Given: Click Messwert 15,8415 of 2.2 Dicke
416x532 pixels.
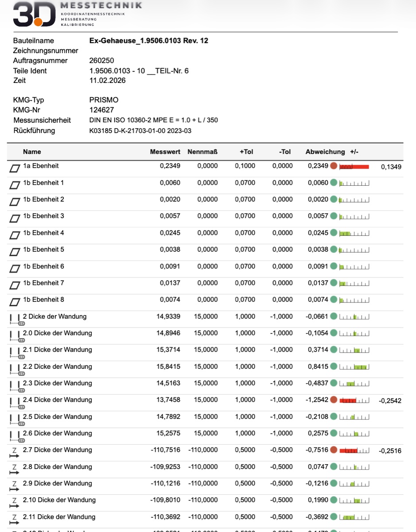Looking at the screenshot, I should coord(168,367).
